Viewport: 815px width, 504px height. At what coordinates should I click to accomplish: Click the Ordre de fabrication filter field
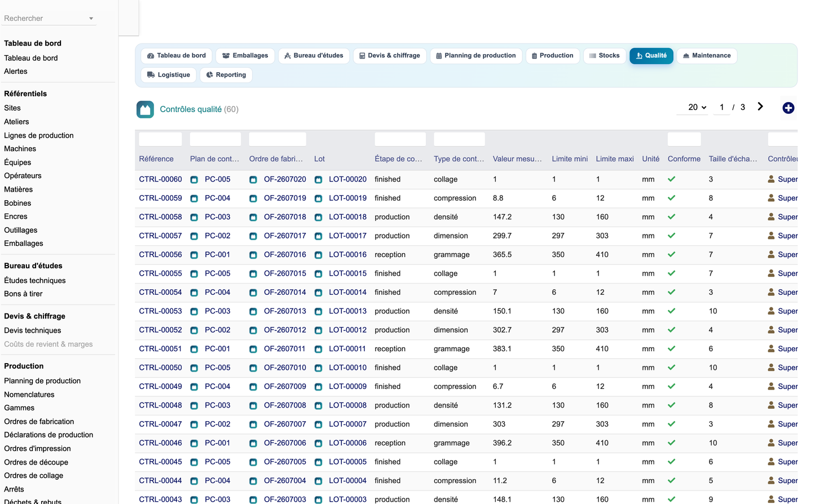tap(277, 139)
